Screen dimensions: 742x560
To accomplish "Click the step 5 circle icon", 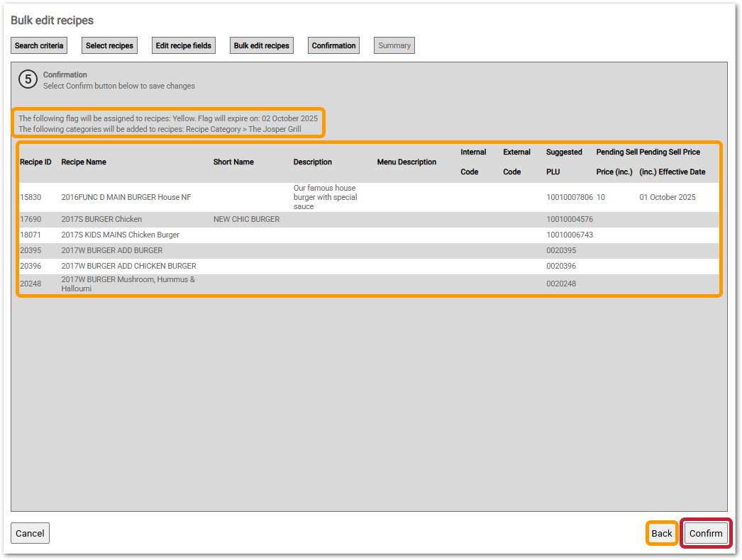I will pyautogui.click(x=28, y=79).
